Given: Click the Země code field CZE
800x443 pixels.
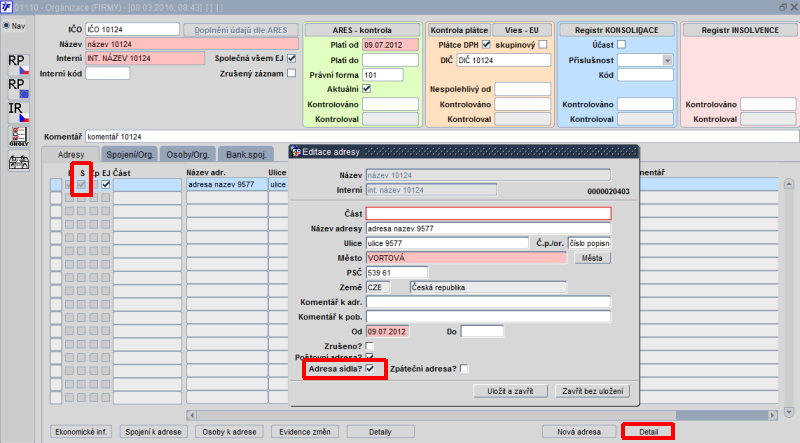Looking at the screenshot, I should (x=378, y=287).
